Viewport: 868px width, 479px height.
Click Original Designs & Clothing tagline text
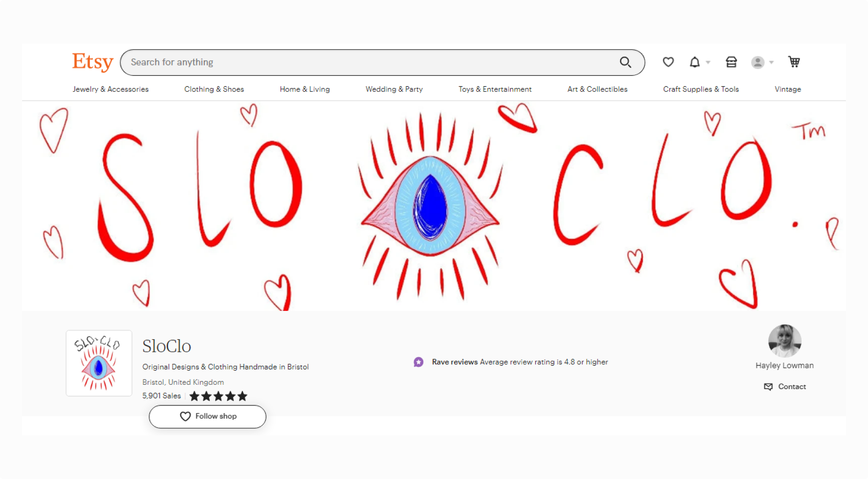(x=225, y=367)
